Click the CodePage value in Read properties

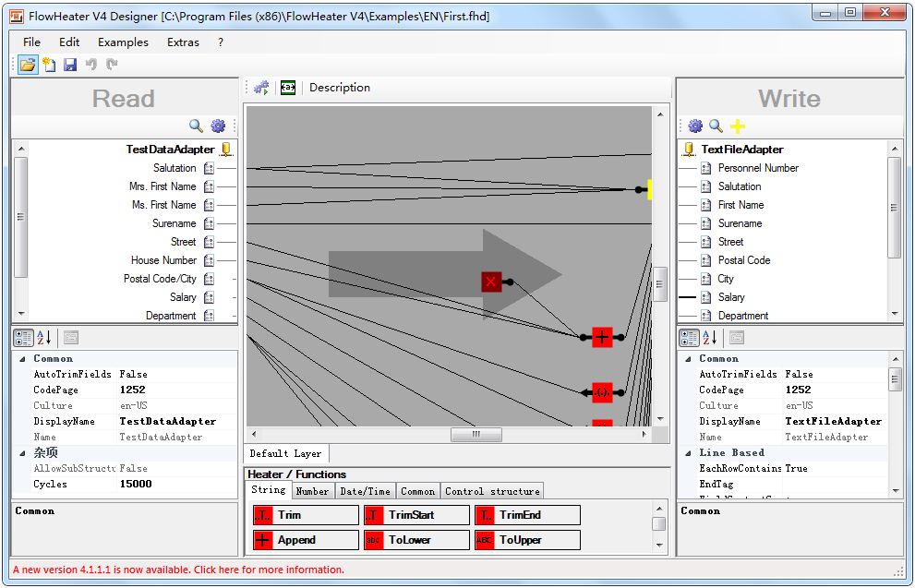pos(177,390)
